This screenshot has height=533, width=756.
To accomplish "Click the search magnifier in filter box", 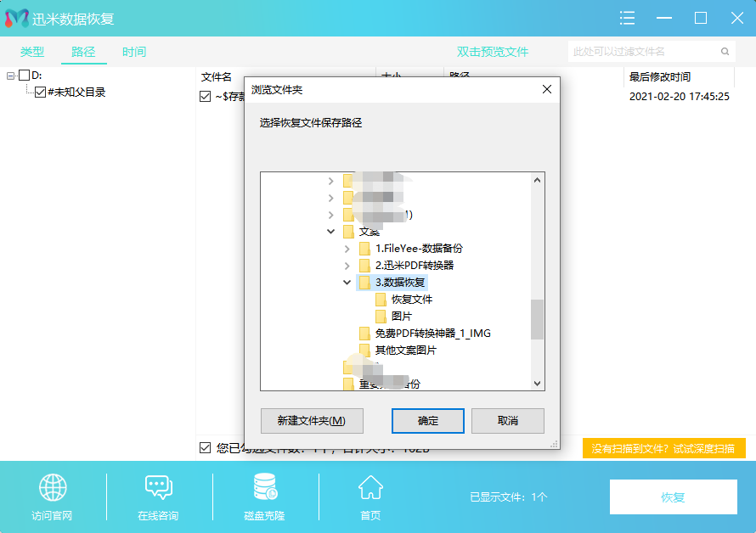I will [x=725, y=52].
